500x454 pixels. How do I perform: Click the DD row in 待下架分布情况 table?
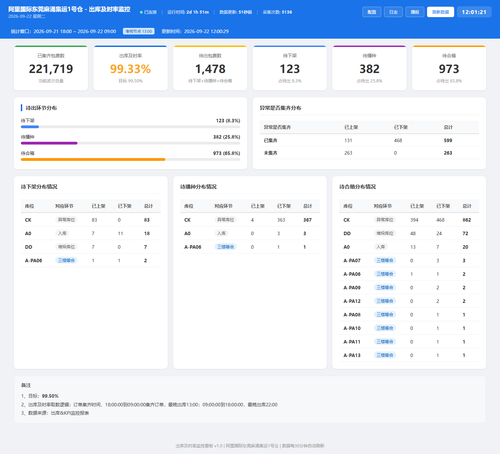point(91,247)
